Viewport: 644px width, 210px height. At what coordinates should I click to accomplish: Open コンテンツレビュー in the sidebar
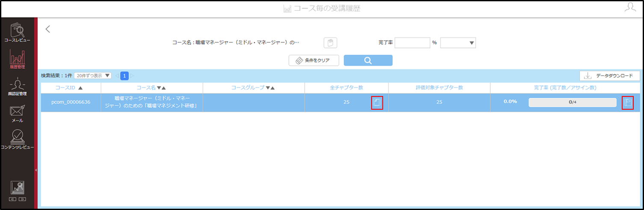[x=17, y=140]
